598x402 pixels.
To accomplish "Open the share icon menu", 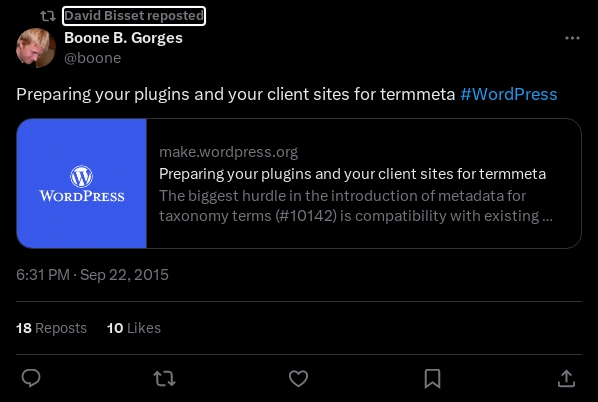I will point(566,379).
